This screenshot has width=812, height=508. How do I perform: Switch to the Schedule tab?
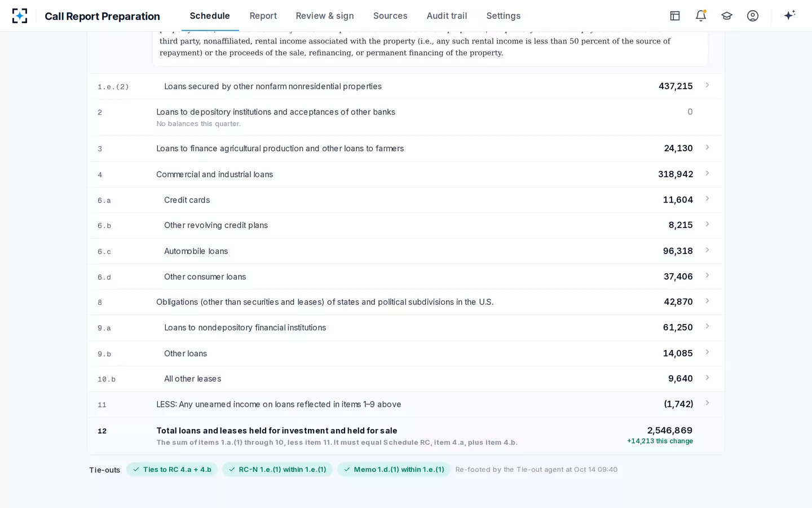[210, 16]
